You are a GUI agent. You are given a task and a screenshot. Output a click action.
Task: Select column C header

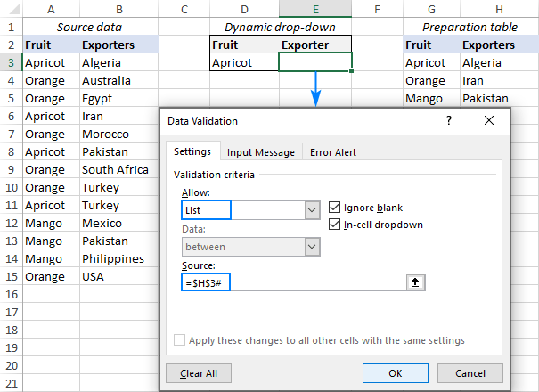point(184,9)
